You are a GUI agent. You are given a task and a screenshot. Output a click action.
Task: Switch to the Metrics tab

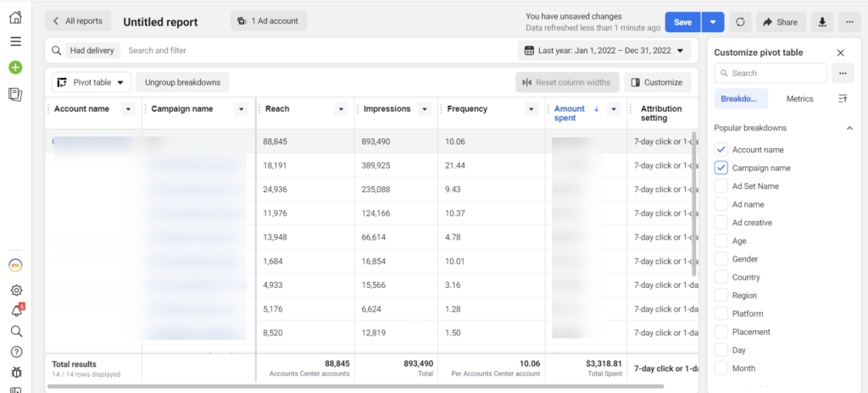(x=800, y=98)
